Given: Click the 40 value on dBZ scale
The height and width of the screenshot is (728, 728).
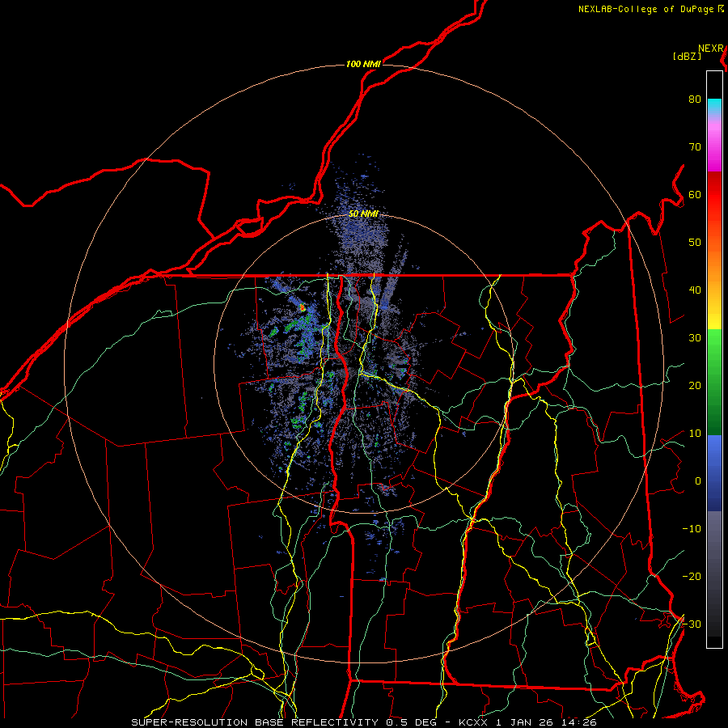Looking at the screenshot, I should click(x=695, y=290).
